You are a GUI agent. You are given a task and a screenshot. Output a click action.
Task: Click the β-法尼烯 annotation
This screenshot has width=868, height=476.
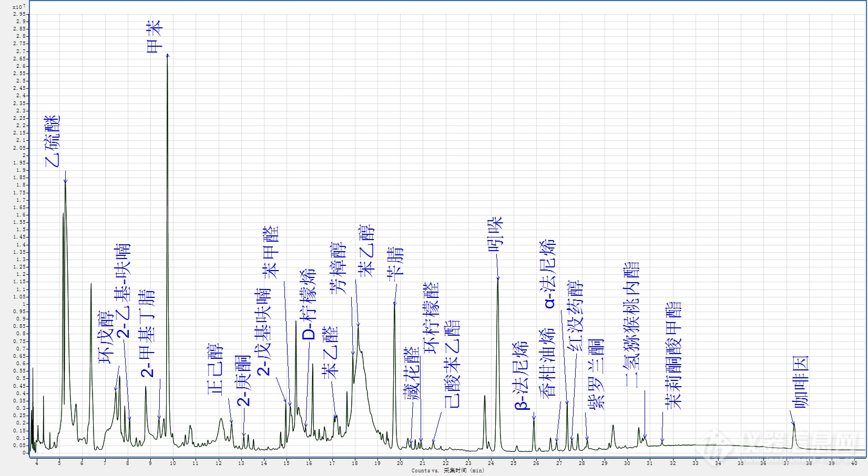[519, 375]
